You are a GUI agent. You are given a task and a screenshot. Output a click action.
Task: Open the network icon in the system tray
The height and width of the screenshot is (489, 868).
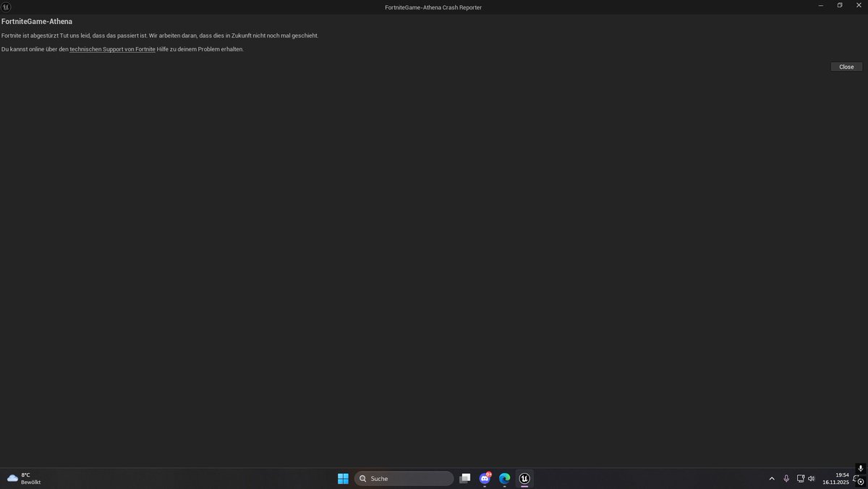(800, 479)
